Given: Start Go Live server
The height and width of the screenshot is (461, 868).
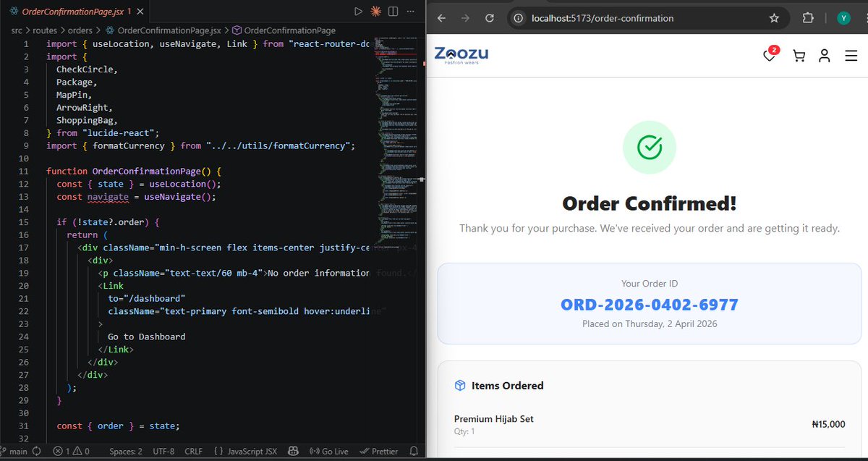Looking at the screenshot, I should click(328, 452).
